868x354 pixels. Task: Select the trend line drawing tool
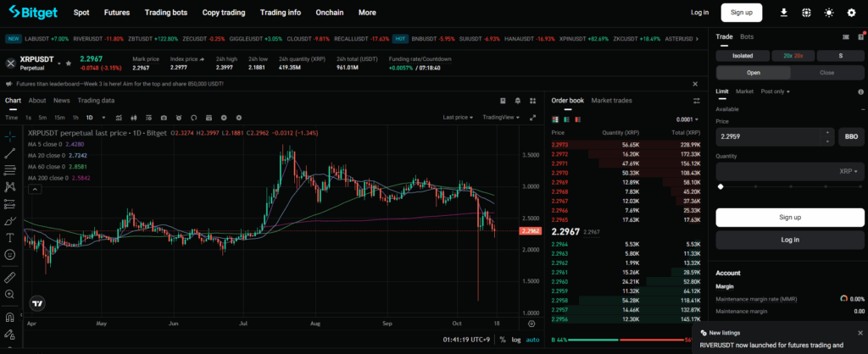[x=10, y=154]
